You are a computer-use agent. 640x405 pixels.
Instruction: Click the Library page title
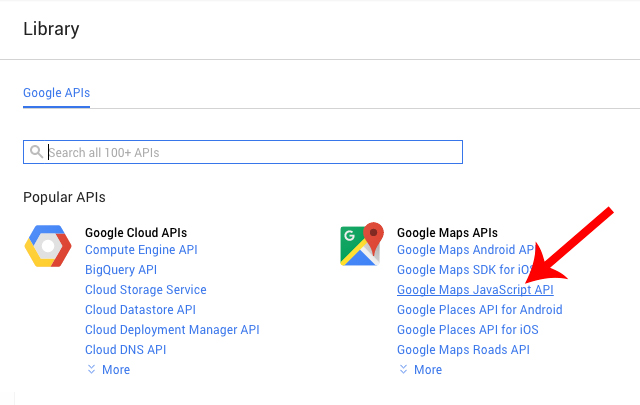pos(51,29)
